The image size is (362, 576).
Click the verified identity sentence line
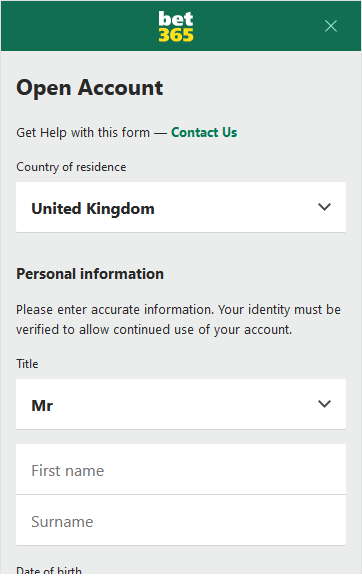(x=154, y=330)
